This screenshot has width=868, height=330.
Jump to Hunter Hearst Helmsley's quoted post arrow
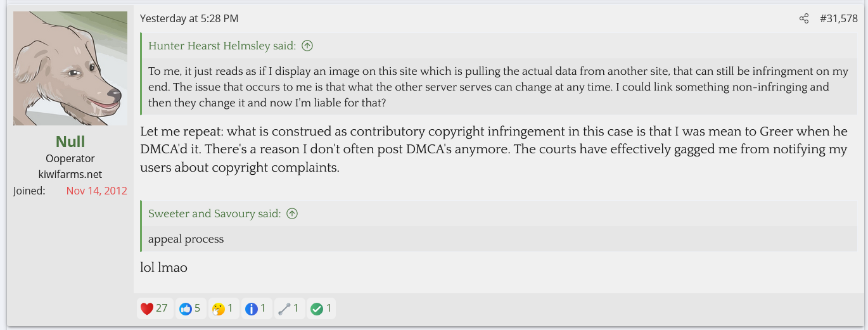[307, 46]
